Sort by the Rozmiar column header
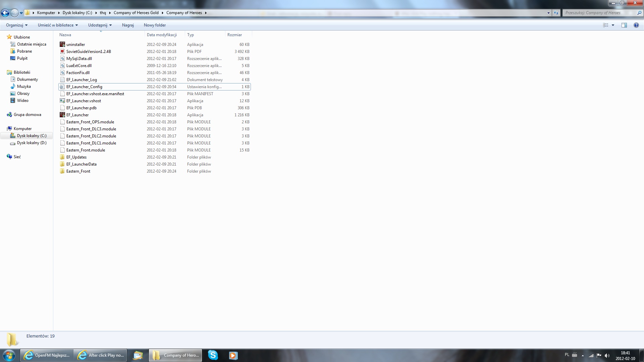Image resolution: width=644 pixels, height=362 pixels. pyautogui.click(x=238, y=35)
